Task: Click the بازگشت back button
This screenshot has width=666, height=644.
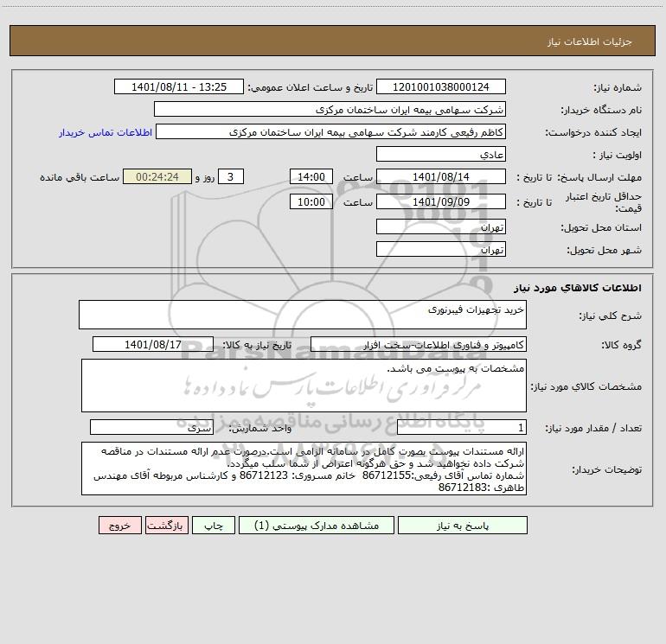Action: coord(166,526)
